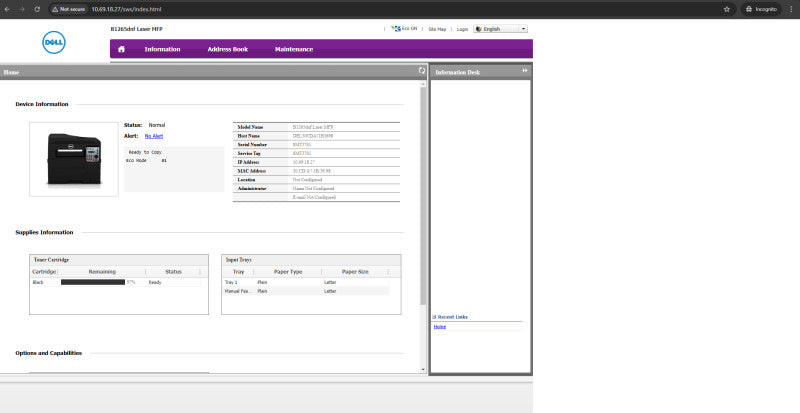Screen dimensions: 800x413
Task: Click the toner Status column header
Action: tap(173, 272)
